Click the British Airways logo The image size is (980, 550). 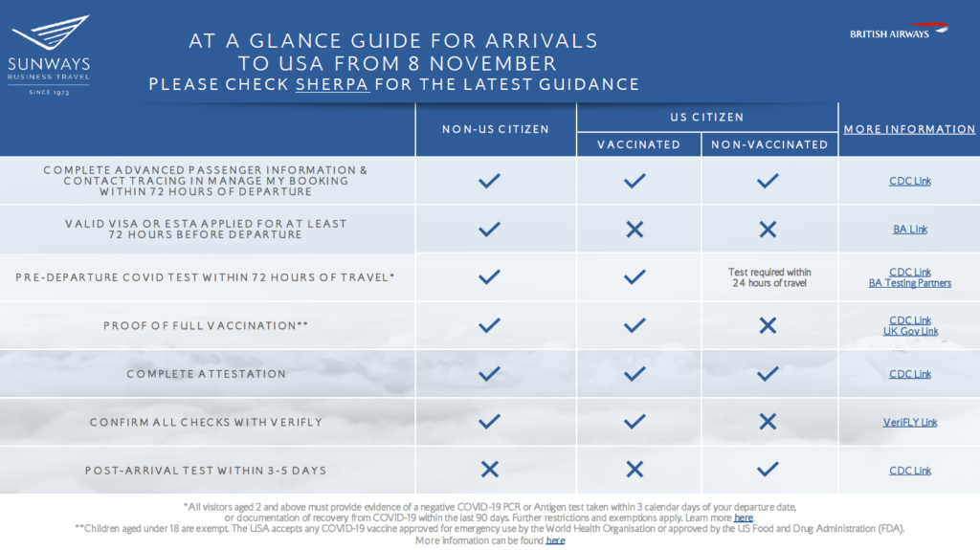pyautogui.click(x=899, y=33)
